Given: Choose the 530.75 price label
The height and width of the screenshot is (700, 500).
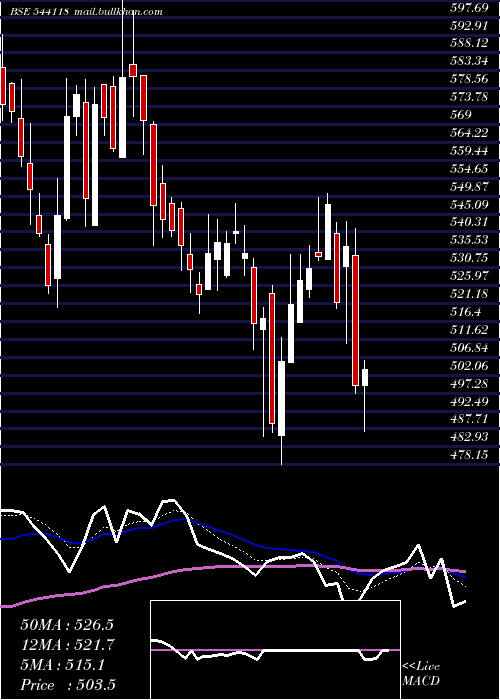Looking at the screenshot, I should [x=469, y=258].
